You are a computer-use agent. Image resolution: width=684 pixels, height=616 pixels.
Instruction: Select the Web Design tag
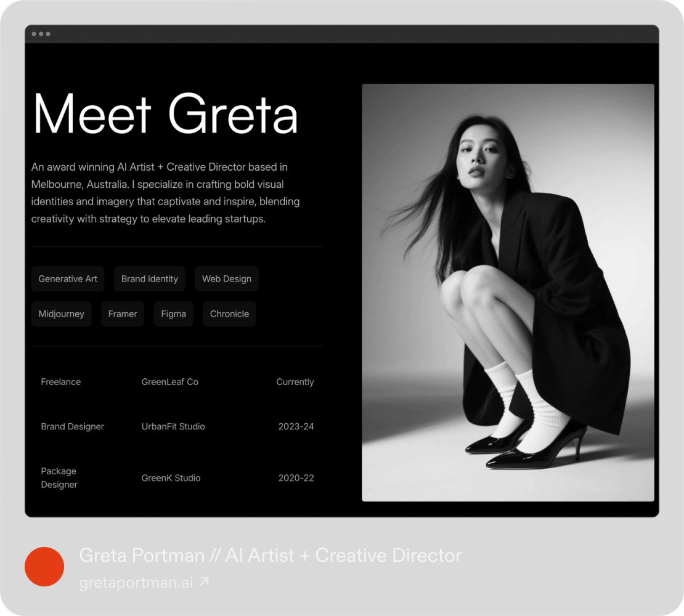(x=227, y=279)
